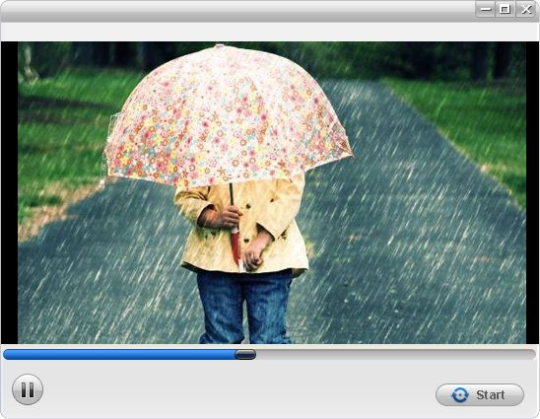Jump ahead on the unplayed progress track
The image size is (540, 419).
click(396, 355)
